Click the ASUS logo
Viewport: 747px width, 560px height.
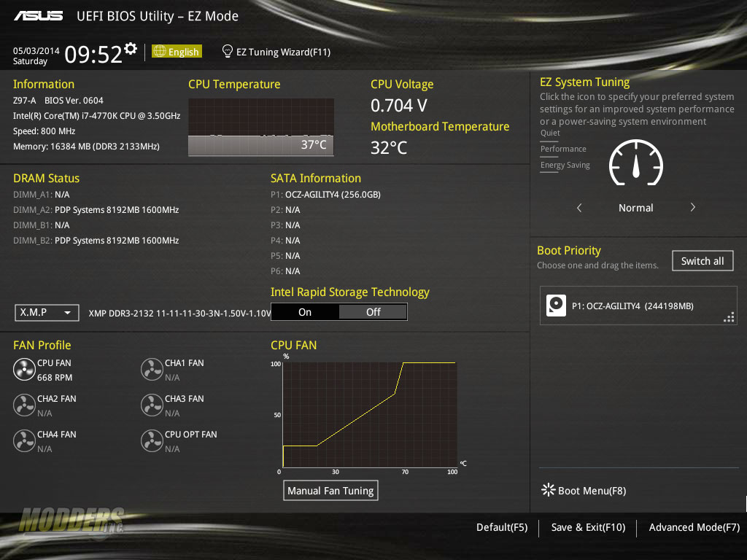pos(38,16)
